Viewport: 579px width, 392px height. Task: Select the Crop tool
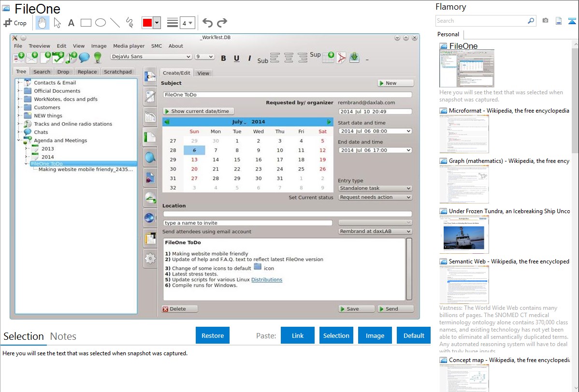[x=15, y=23]
